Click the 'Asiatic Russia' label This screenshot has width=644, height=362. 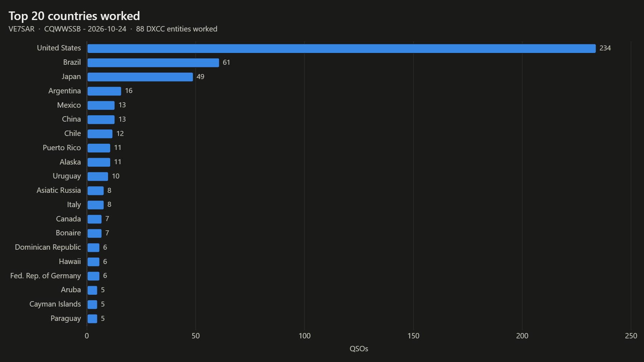(59, 190)
